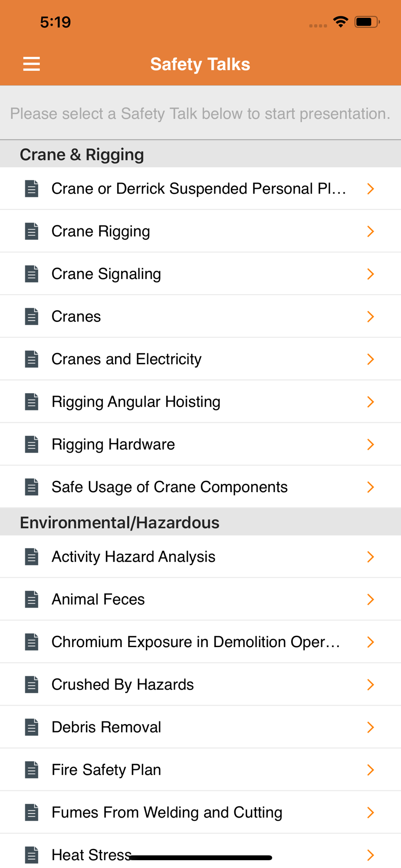401x868 pixels.
Task: Open the Chromium Exposure in Demolition talk
Action: [195, 642]
